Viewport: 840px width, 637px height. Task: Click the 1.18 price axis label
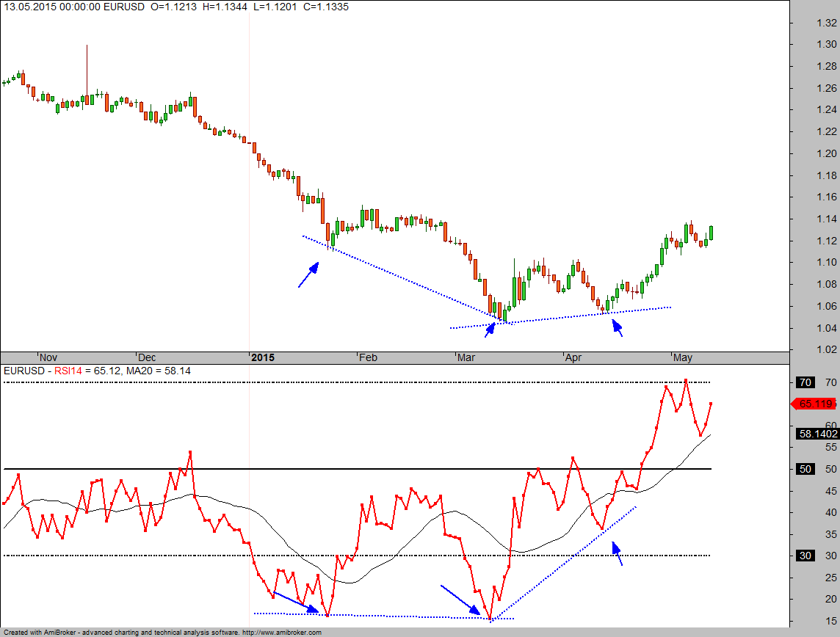pyautogui.click(x=827, y=175)
